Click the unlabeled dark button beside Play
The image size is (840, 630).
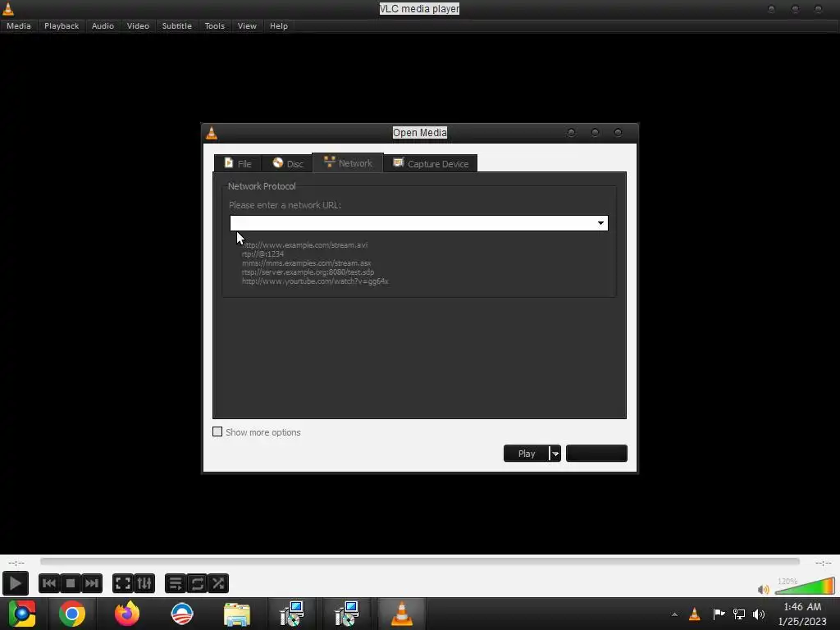click(596, 453)
